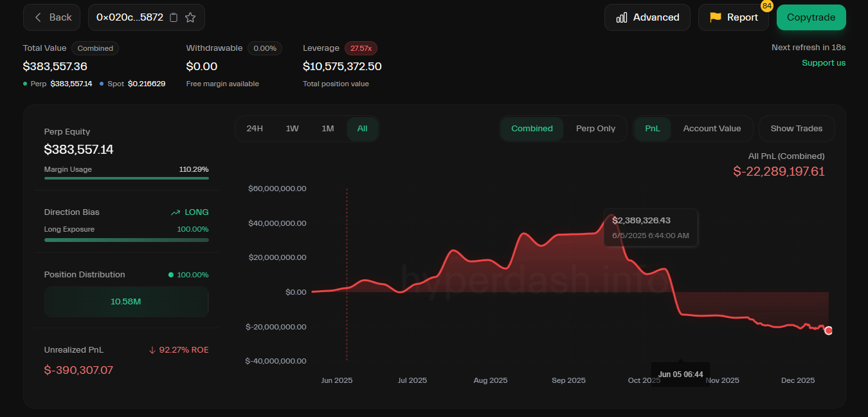Select the 24H time range
Screen dimensions: 868x417
click(255, 129)
